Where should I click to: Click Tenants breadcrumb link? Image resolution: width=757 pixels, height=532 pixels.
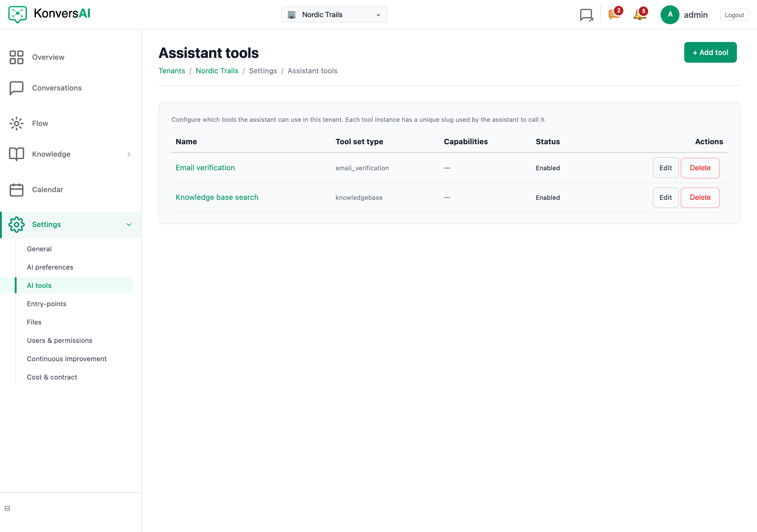172,71
